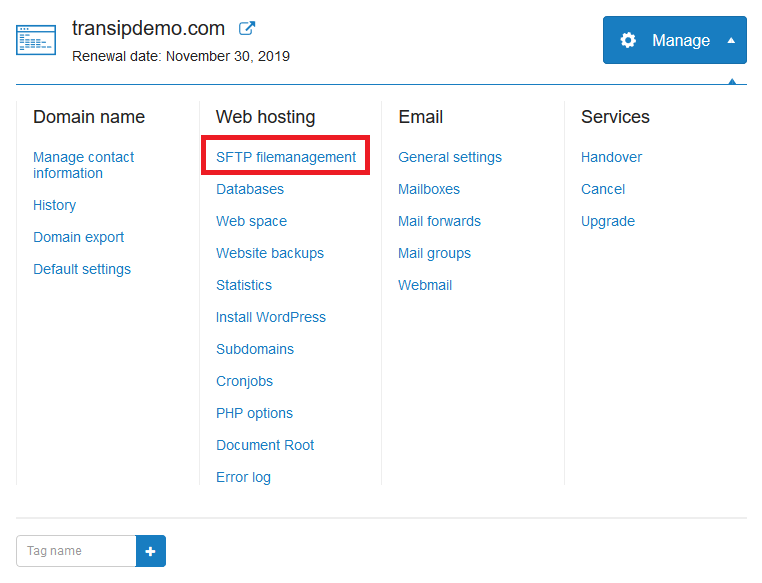Open Mail forwards
762x583 pixels.
point(439,221)
